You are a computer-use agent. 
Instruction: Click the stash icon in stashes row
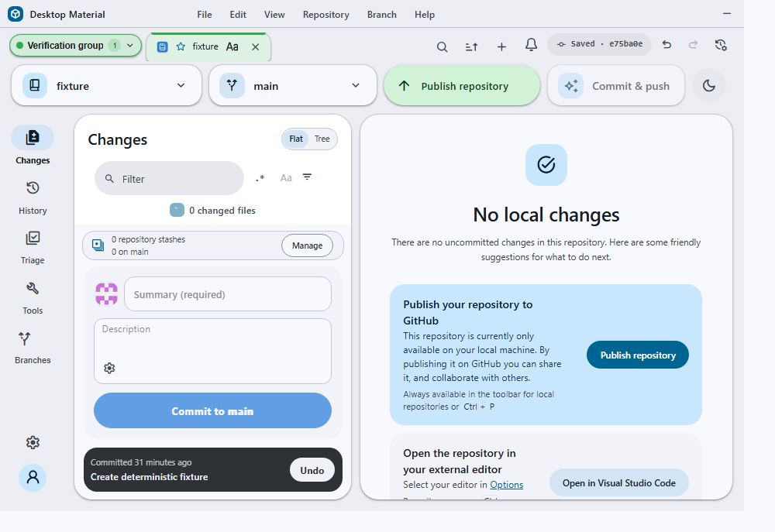click(x=98, y=245)
